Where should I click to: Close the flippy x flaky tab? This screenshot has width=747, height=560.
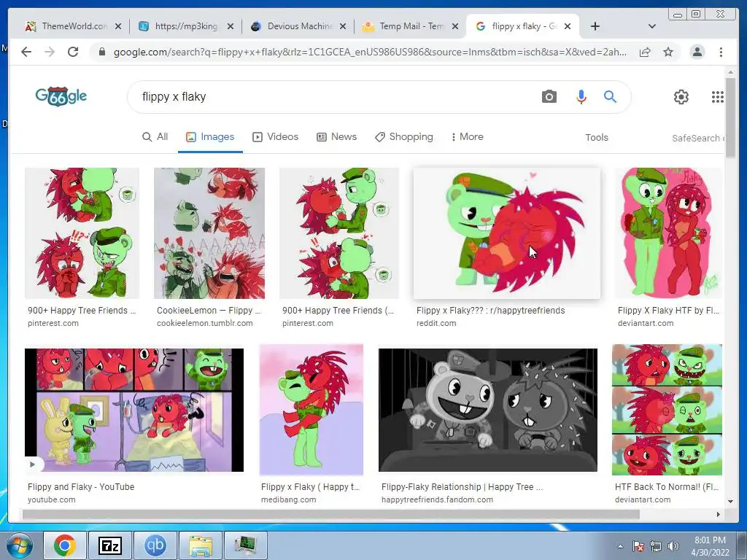point(568,26)
